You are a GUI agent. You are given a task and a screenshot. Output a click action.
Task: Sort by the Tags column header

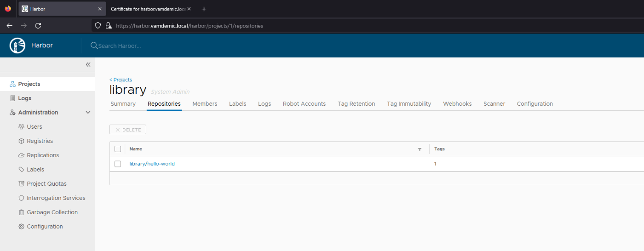[x=439, y=149]
